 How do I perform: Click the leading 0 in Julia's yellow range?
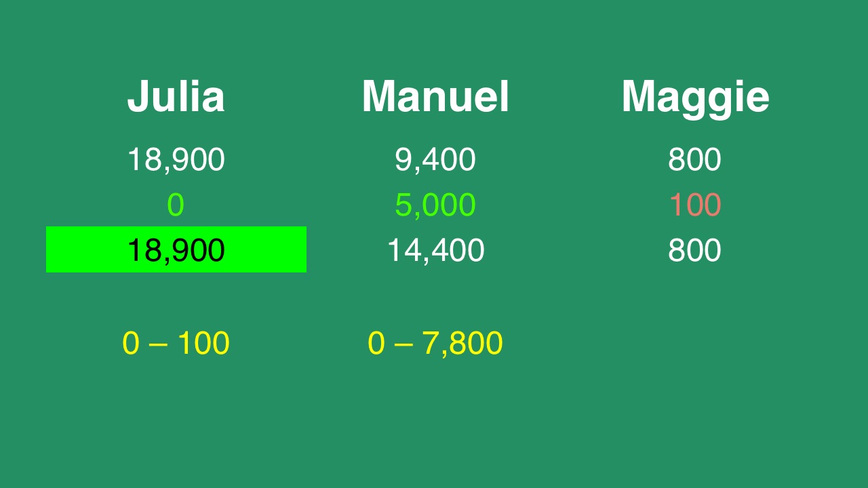(x=131, y=344)
